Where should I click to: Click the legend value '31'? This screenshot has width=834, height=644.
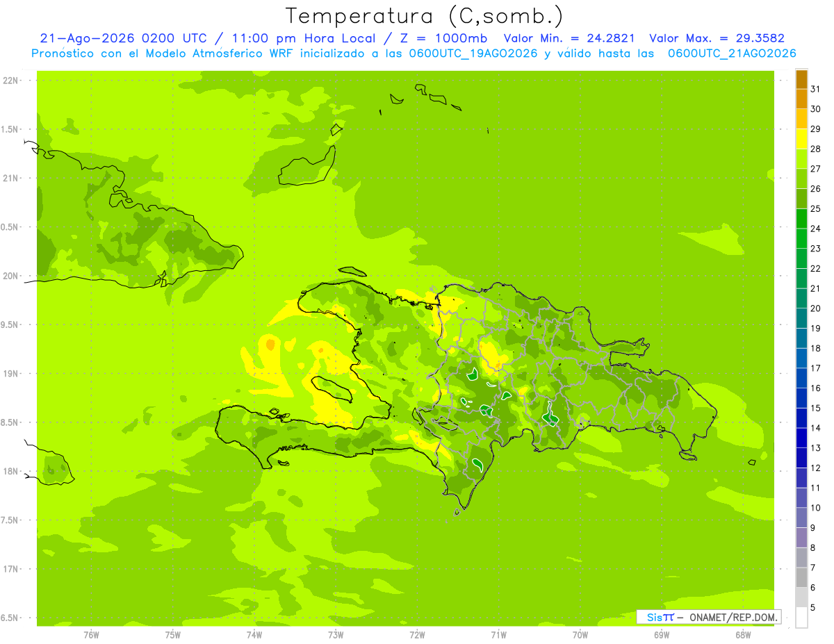(816, 88)
